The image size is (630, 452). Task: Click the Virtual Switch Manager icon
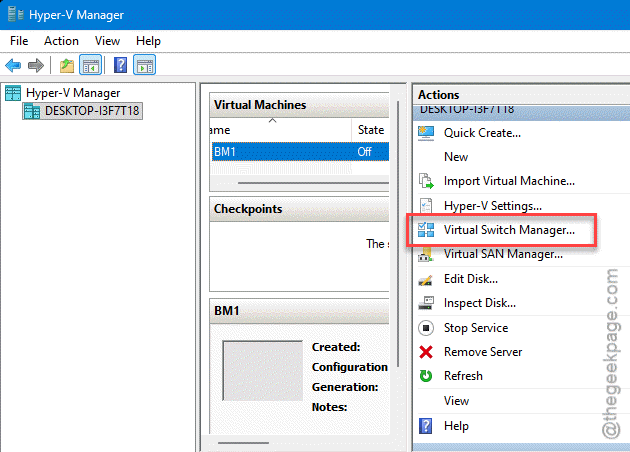tap(426, 230)
